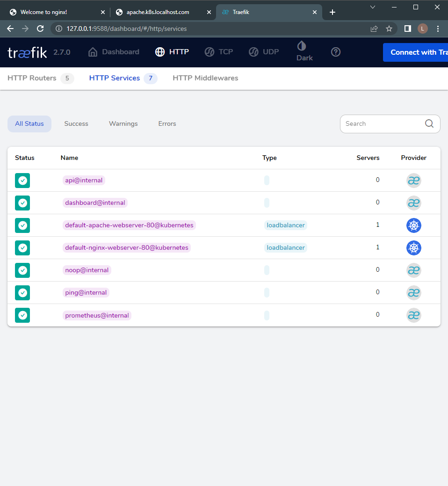
Task: Open the HTTP section in the nav bar
Action: (x=172, y=52)
